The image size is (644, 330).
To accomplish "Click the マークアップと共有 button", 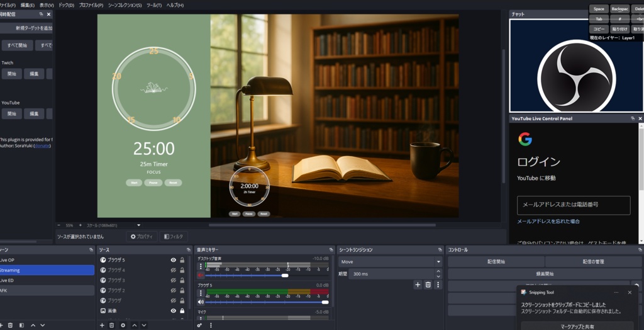I will 577,326.
